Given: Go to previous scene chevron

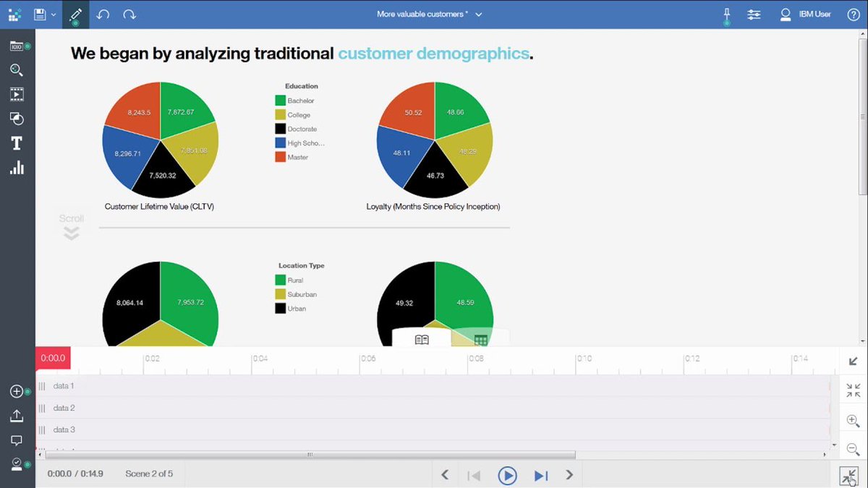Looking at the screenshot, I should pos(445,475).
